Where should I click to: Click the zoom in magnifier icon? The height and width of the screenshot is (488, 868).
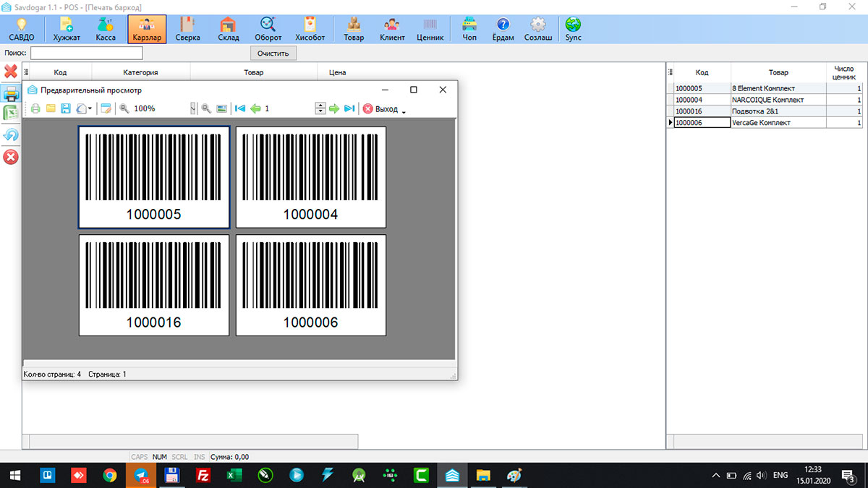pos(206,108)
